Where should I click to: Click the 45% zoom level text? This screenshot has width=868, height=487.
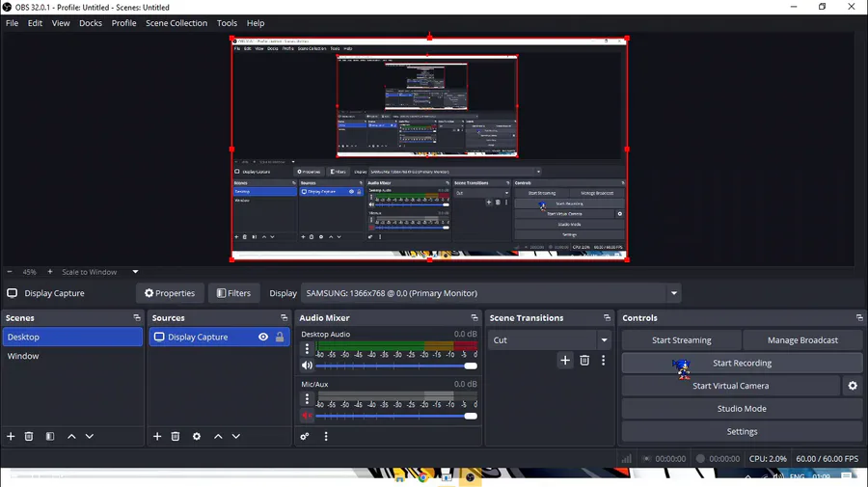coord(29,272)
